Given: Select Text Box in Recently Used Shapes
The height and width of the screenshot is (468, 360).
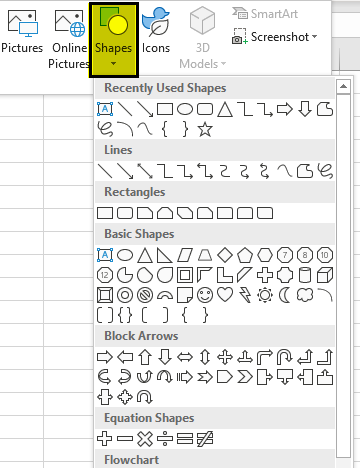Looking at the screenshot, I should [x=105, y=109].
